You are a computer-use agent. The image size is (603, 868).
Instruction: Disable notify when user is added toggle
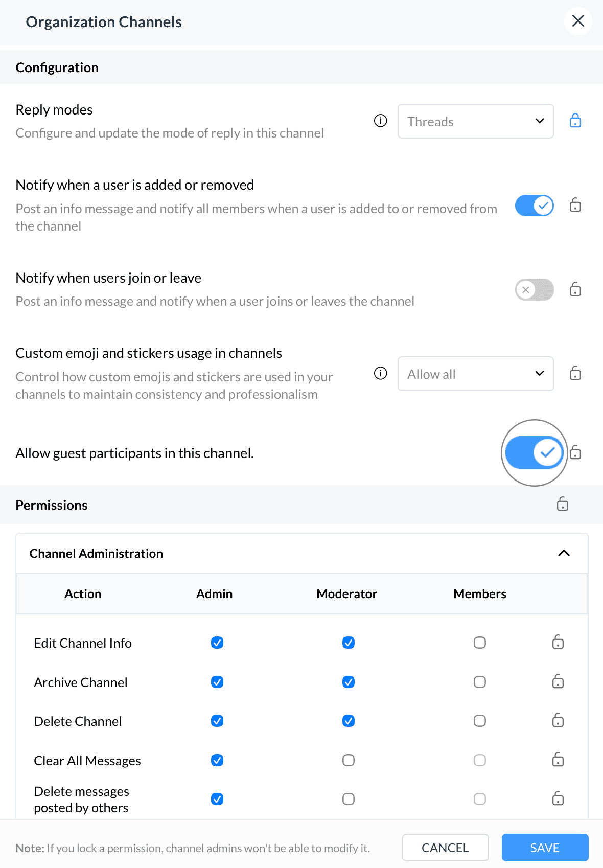tap(535, 205)
